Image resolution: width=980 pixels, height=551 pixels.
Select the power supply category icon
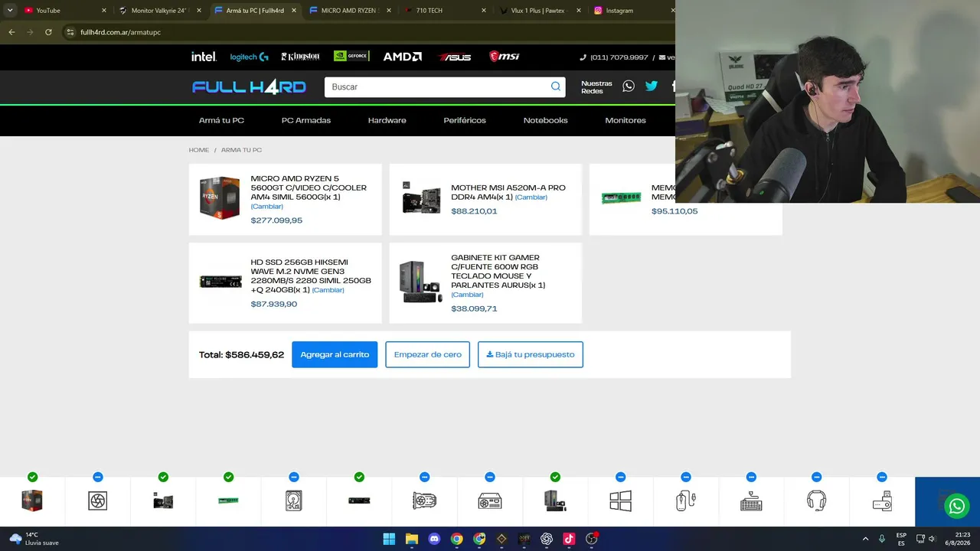(x=490, y=501)
